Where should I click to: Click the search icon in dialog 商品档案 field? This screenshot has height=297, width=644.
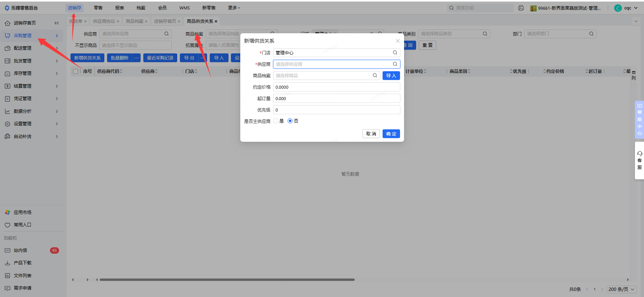(375, 76)
